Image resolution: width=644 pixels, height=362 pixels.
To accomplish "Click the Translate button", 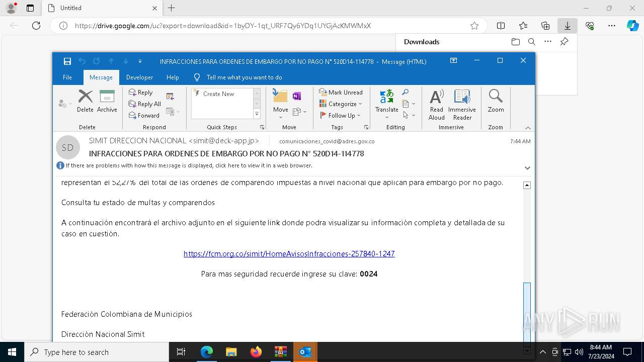I will point(386,104).
